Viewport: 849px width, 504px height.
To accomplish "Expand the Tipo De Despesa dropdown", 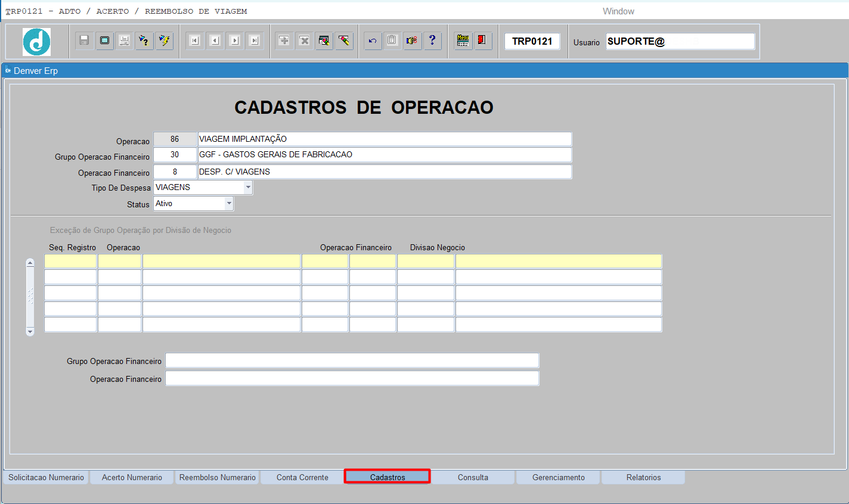I will point(248,187).
